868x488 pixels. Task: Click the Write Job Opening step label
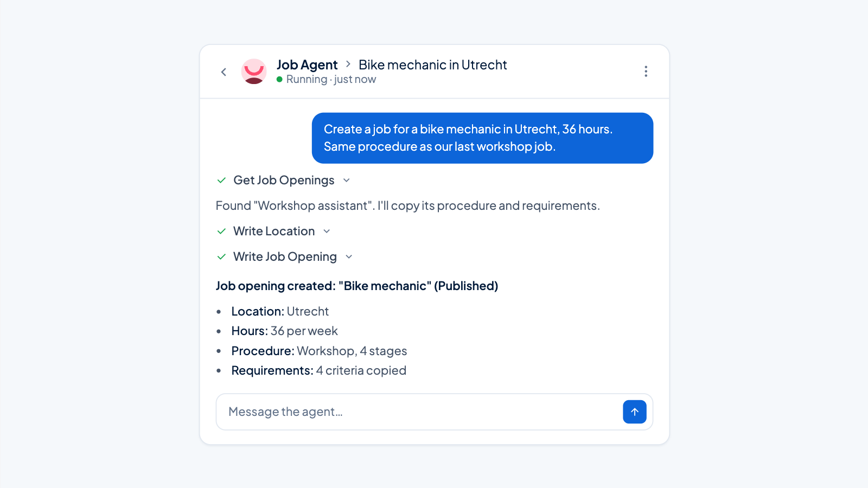pyautogui.click(x=285, y=257)
